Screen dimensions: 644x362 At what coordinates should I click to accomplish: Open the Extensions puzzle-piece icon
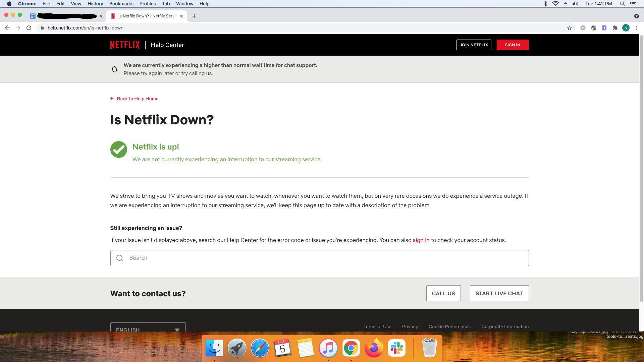tap(615, 28)
